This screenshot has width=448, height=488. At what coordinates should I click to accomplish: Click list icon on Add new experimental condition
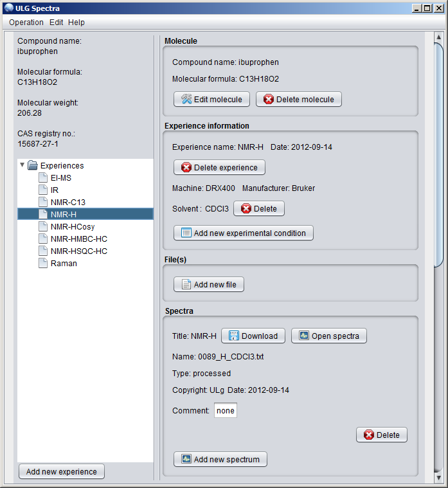186,233
